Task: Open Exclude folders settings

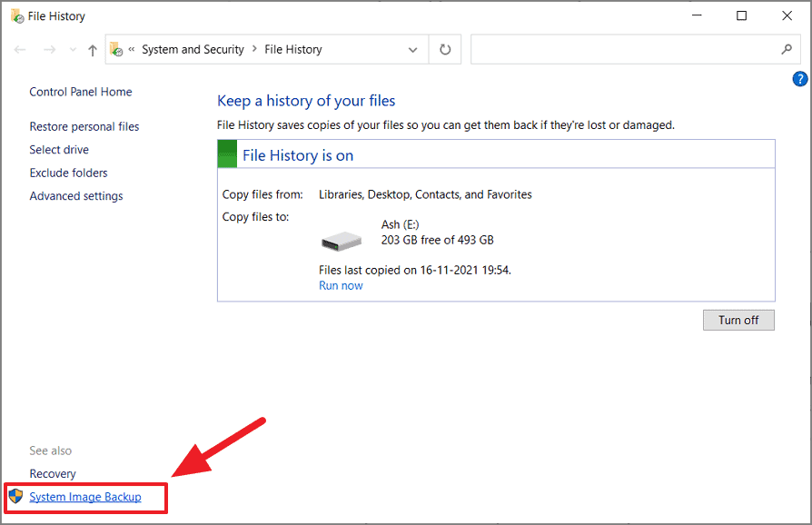Action: coord(68,173)
